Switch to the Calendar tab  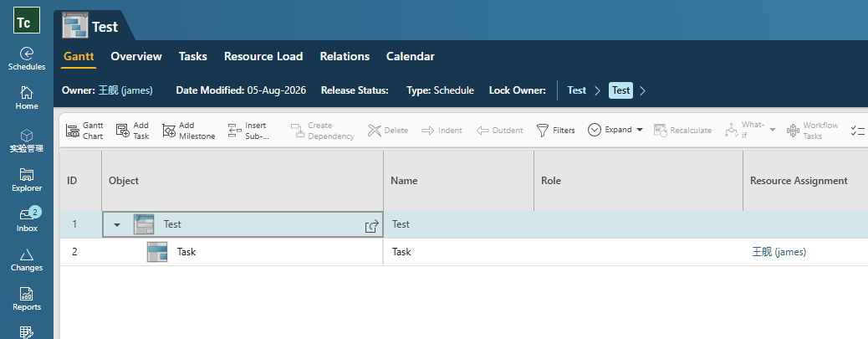tap(411, 57)
